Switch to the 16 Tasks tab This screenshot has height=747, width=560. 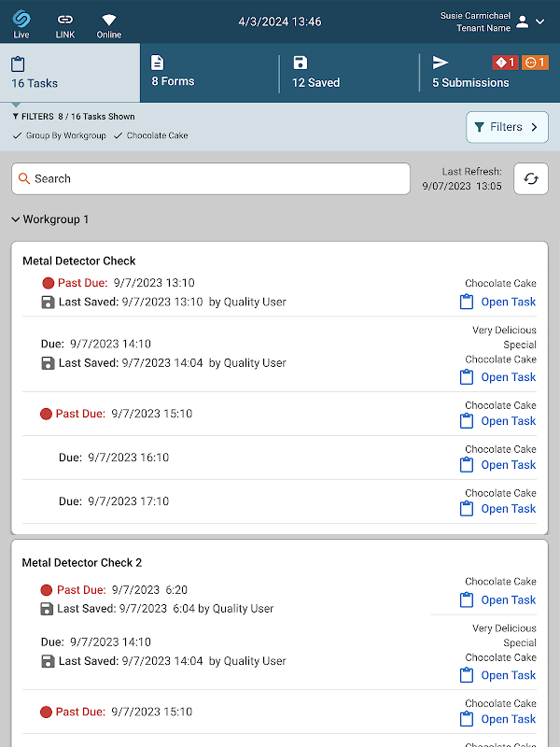point(70,73)
